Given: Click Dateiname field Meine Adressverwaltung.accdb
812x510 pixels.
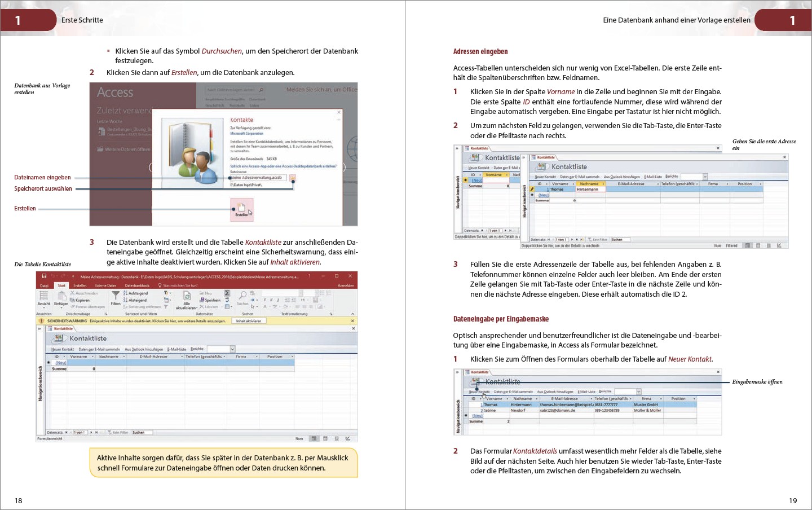Looking at the screenshot, I should (x=258, y=178).
